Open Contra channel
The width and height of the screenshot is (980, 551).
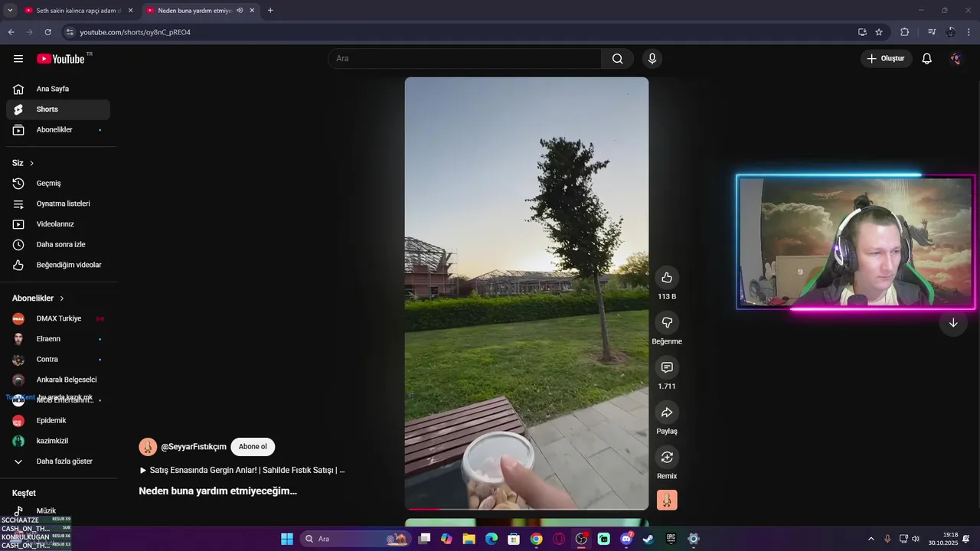click(58, 360)
